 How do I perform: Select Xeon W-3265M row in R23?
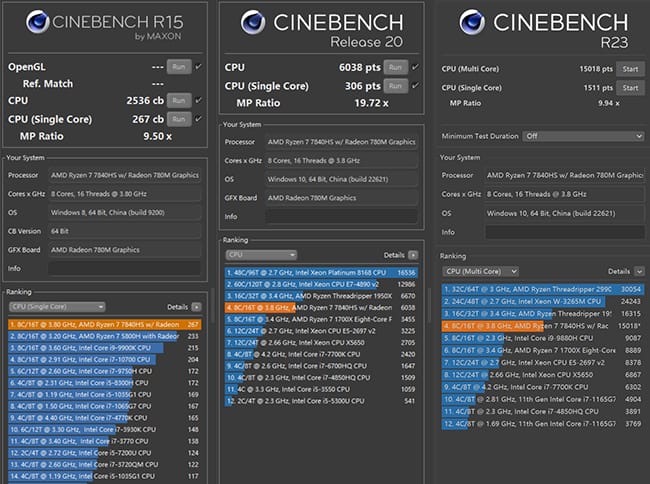click(x=543, y=301)
